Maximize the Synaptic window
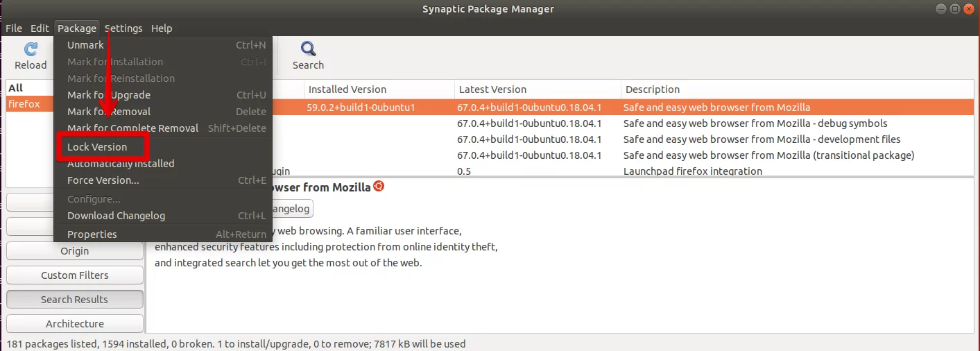 coord(955,9)
